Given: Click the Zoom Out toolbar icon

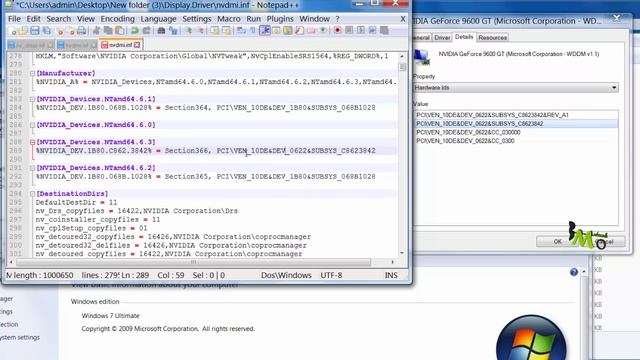Looking at the screenshot, I should click(201, 31).
